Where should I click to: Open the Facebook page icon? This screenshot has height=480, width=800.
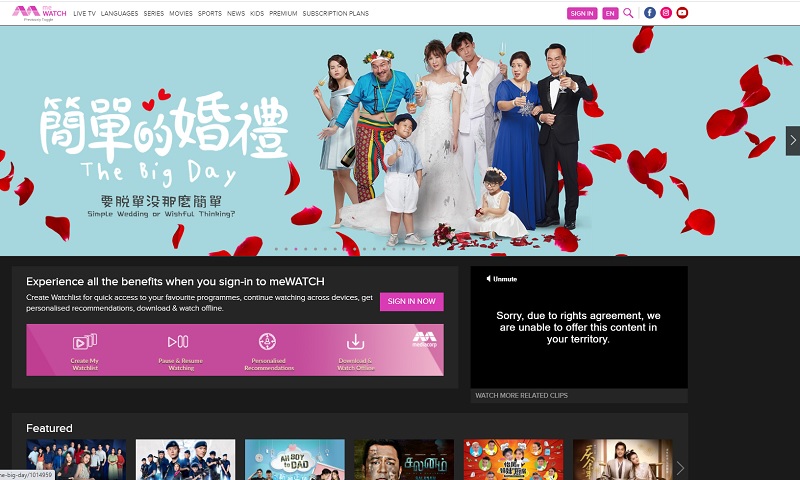point(649,13)
